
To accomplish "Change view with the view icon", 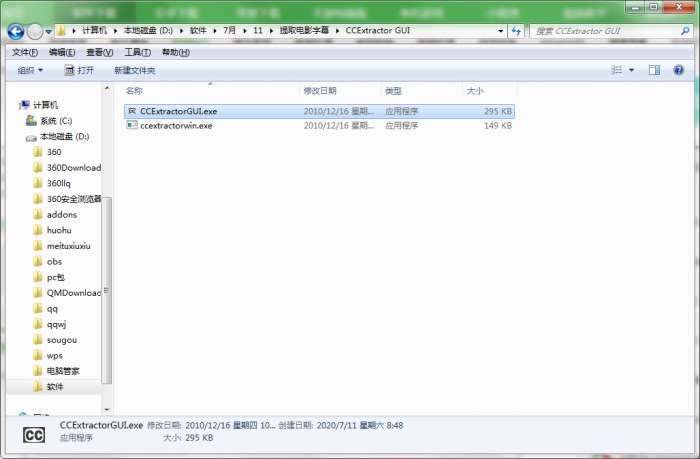I will pos(617,70).
